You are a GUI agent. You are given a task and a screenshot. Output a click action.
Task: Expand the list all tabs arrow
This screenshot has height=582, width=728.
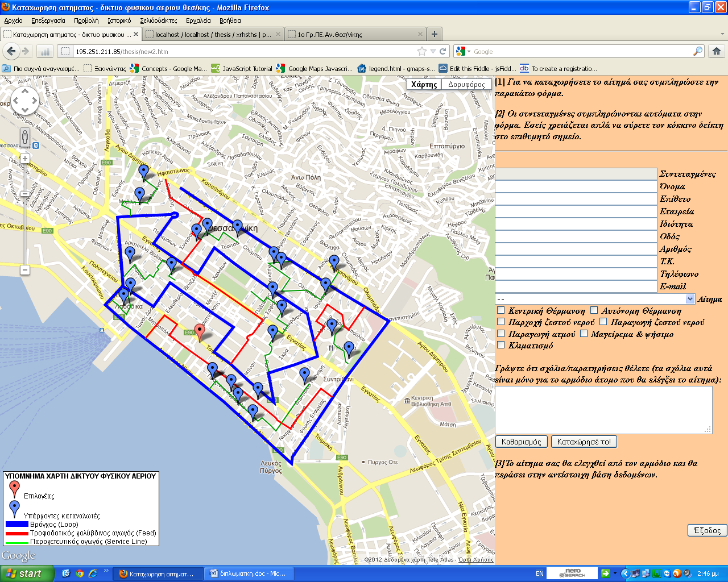pos(723,34)
